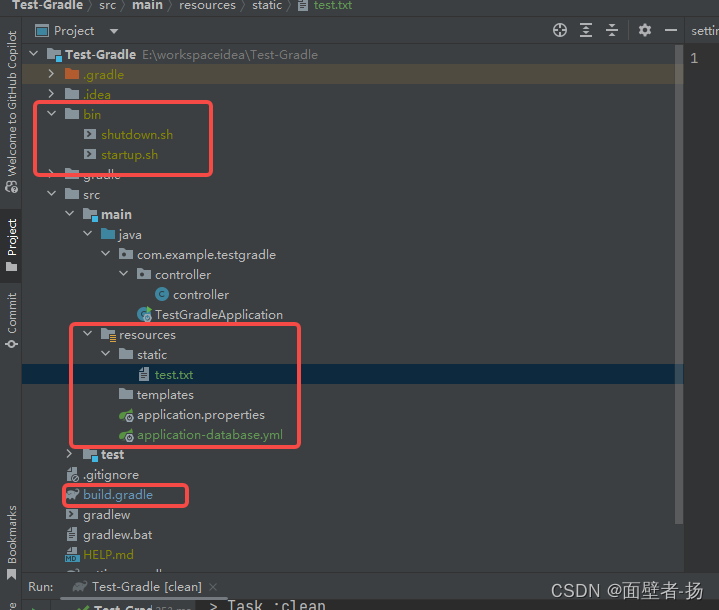Click the Expand All toolbar icon
The image size is (719, 610).
pyautogui.click(x=586, y=30)
